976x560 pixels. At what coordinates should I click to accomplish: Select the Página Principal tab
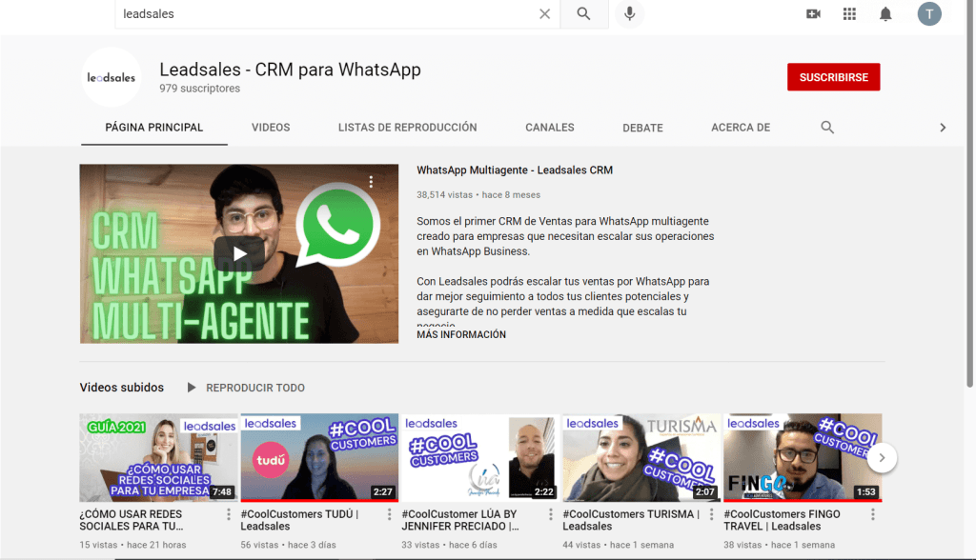pos(153,128)
